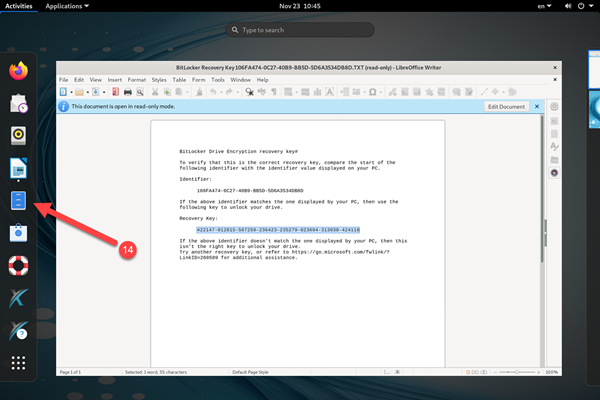Open the View menu
Viewport: 600px width, 400px height.
coord(96,80)
